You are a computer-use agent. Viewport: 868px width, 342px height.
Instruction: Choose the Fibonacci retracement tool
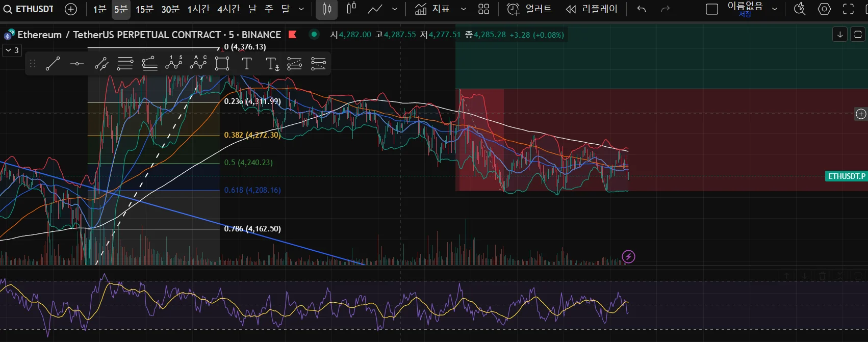[x=125, y=64]
